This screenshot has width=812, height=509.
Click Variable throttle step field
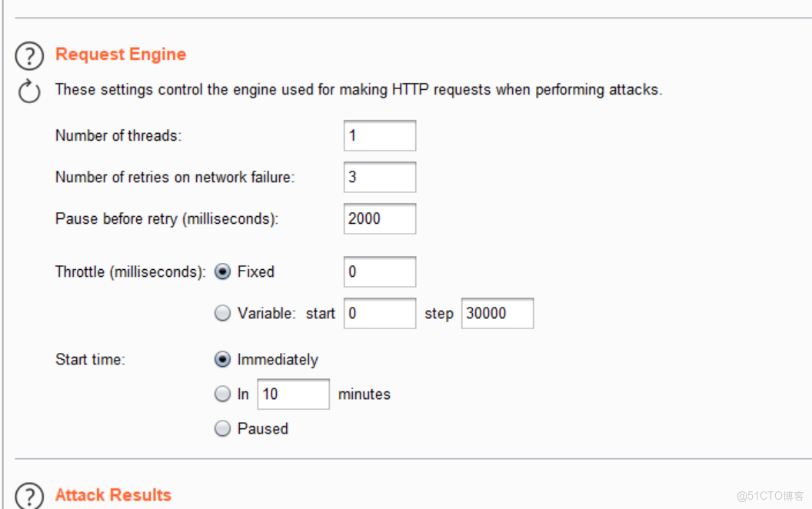point(497,313)
